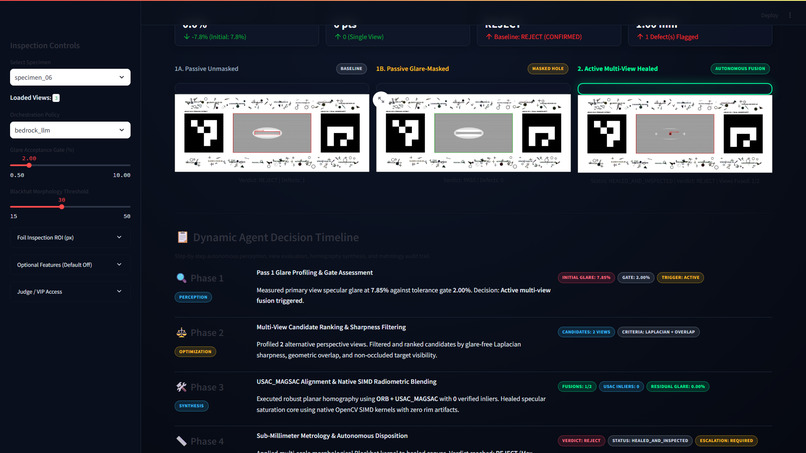Click the SYNTHESIS tag

point(191,406)
